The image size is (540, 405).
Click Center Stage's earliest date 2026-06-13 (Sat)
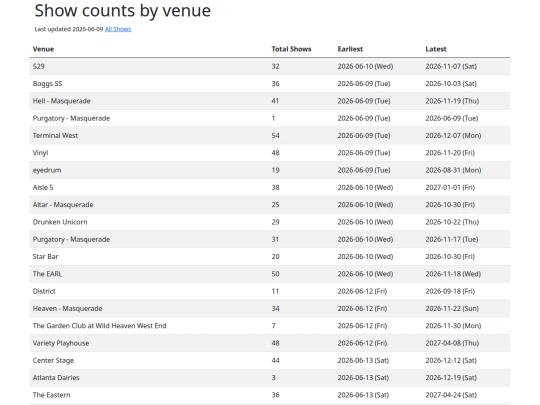coord(363,361)
